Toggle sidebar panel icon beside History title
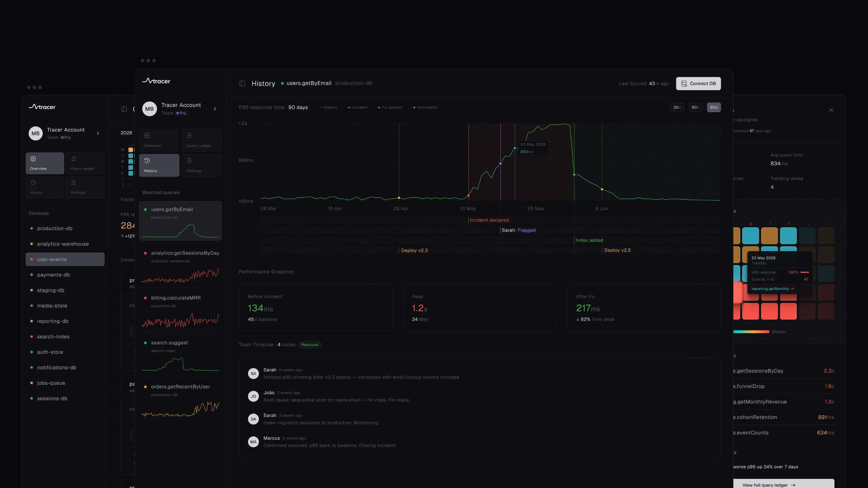The width and height of the screenshot is (868, 488). 242,83
